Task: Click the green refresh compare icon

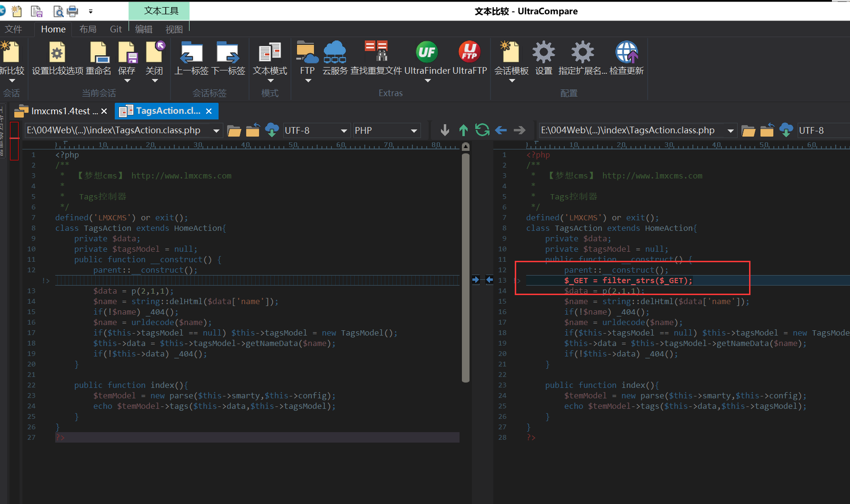Action: 482,130
